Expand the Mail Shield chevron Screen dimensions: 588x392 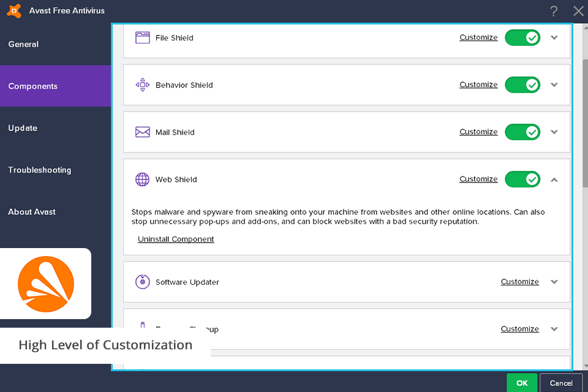click(x=554, y=132)
